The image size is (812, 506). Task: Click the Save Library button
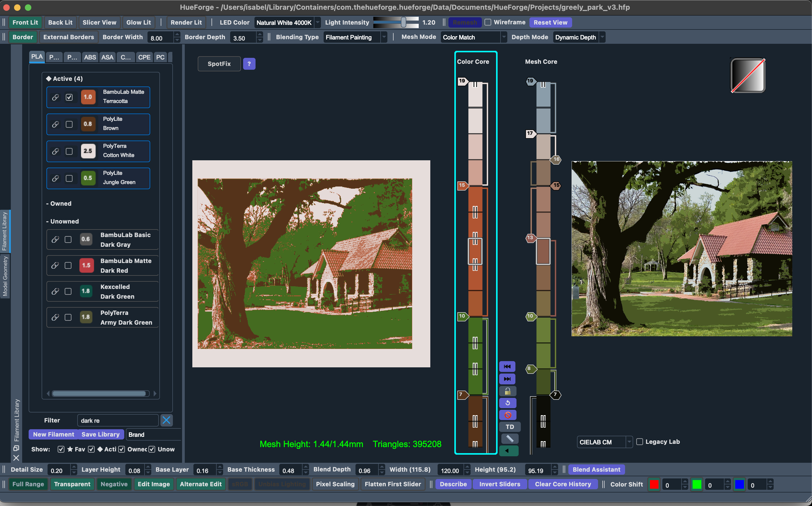(x=101, y=434)
